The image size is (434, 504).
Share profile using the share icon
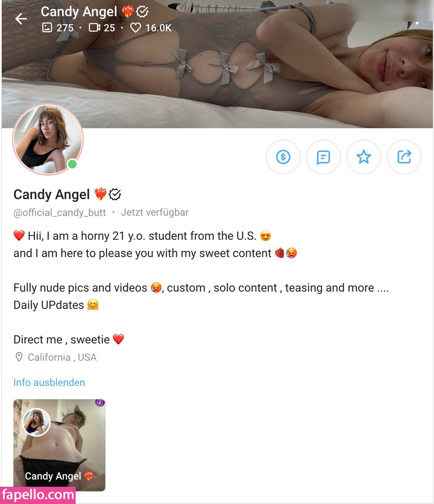point(404,157)
